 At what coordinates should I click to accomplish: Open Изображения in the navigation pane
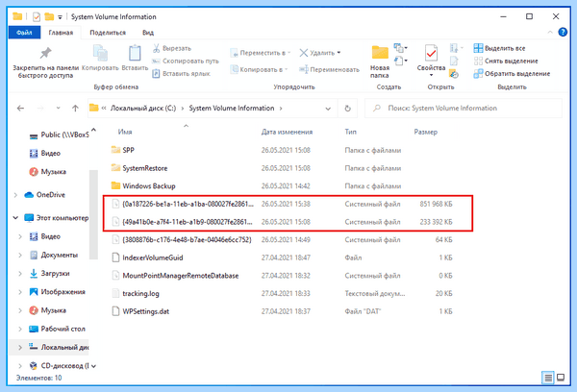click(x=63, y=292)
